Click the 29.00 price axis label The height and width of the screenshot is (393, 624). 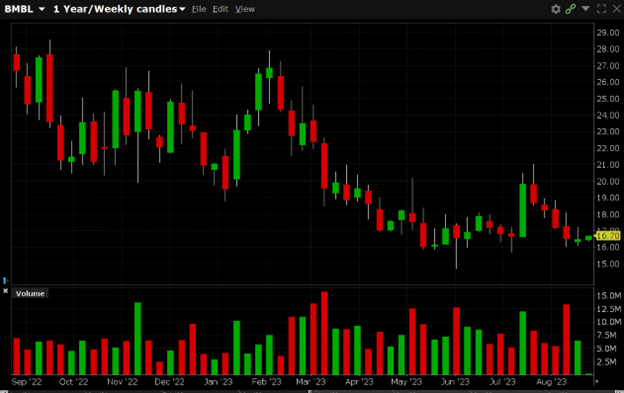tap(608, 33)
